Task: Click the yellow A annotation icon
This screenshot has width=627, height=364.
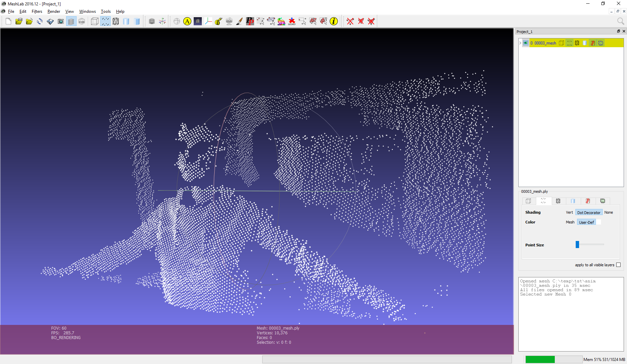Action: 187,22
